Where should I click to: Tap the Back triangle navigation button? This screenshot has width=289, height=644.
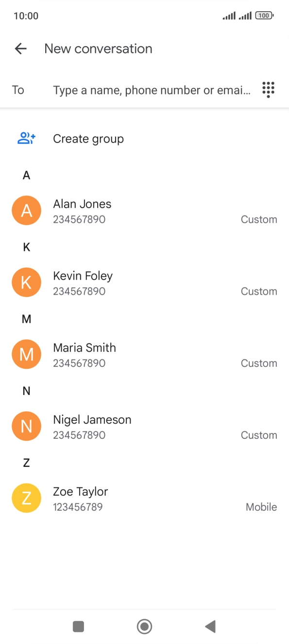tap(210, 626)
